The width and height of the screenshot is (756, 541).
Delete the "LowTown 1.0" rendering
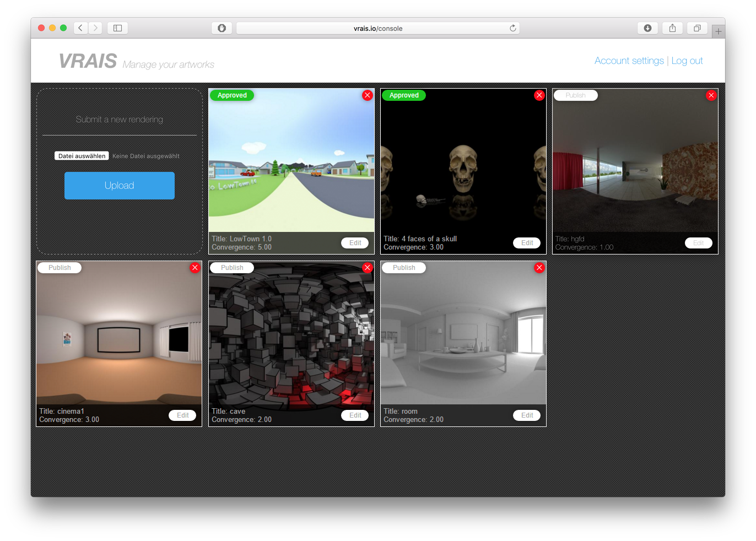click(x=367, y=95)
